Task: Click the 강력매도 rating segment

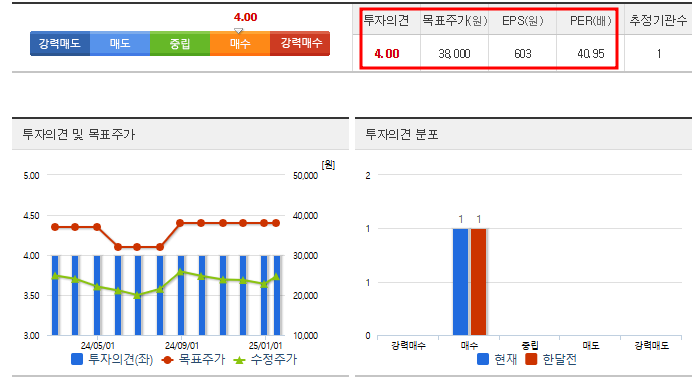Action: coord(60,43)
